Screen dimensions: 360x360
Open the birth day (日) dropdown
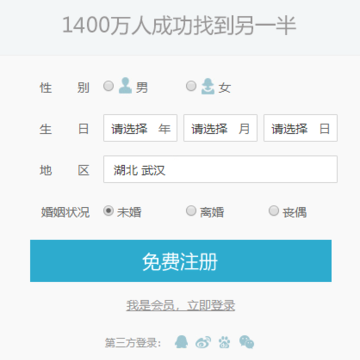(301, 128)
